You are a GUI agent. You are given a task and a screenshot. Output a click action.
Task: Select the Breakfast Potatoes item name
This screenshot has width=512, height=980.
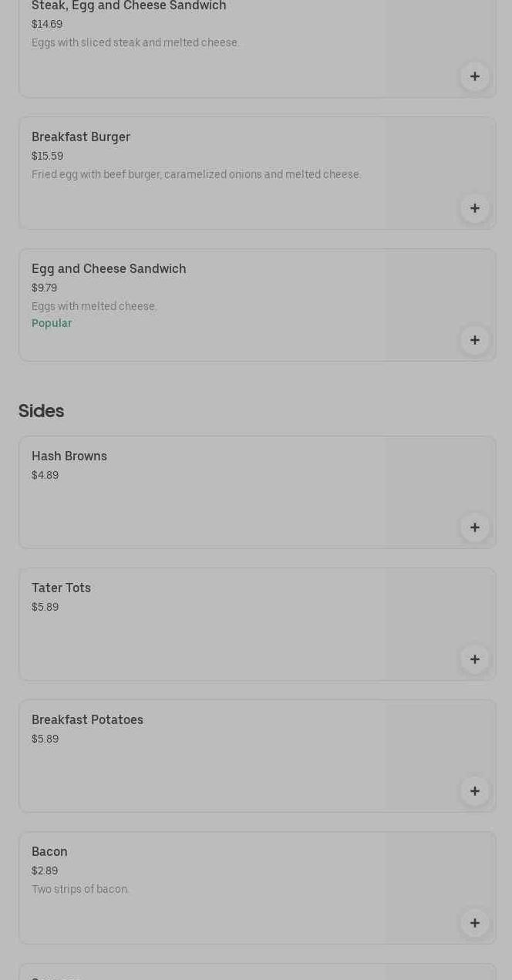(87, 720)
